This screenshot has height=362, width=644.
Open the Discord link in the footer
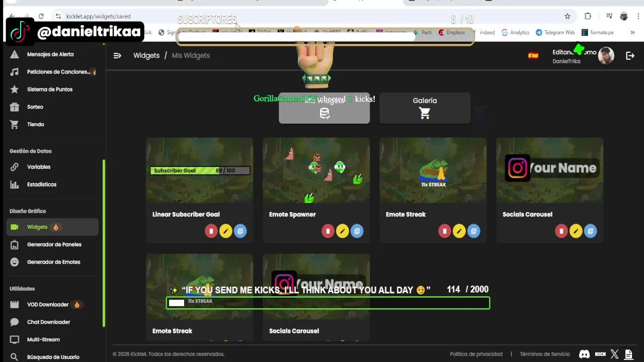[x=584, y=354]
